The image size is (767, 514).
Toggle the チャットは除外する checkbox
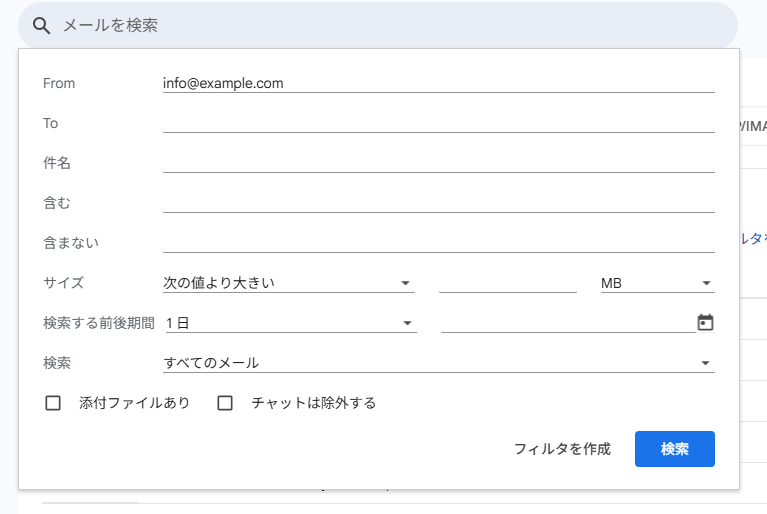[x=225, y=403]
